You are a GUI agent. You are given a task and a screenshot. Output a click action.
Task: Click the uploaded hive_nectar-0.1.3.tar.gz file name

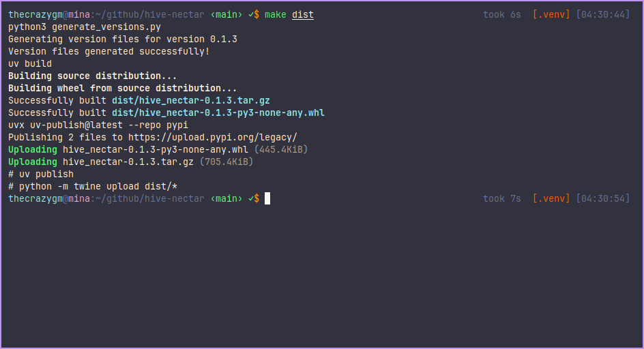point(128,162)
